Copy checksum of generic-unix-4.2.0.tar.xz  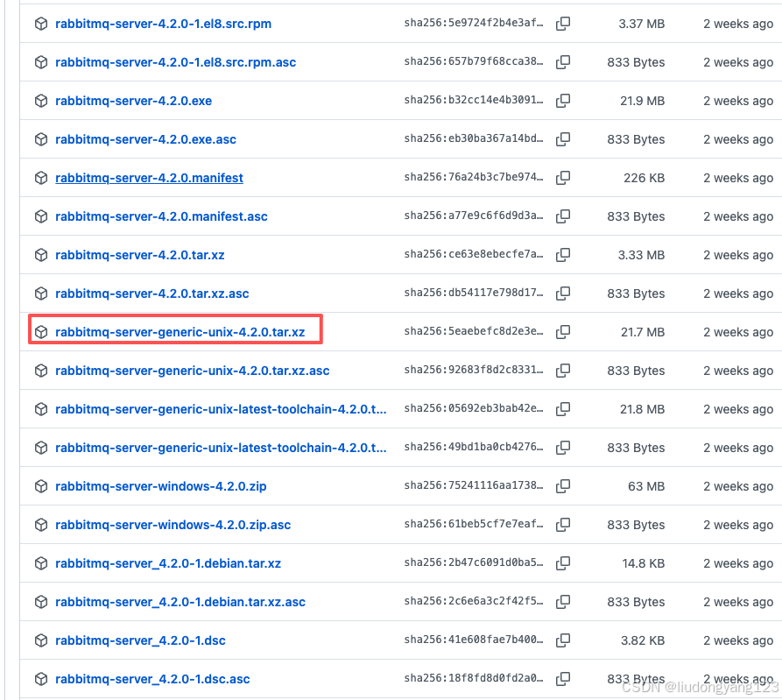(563, 332)
